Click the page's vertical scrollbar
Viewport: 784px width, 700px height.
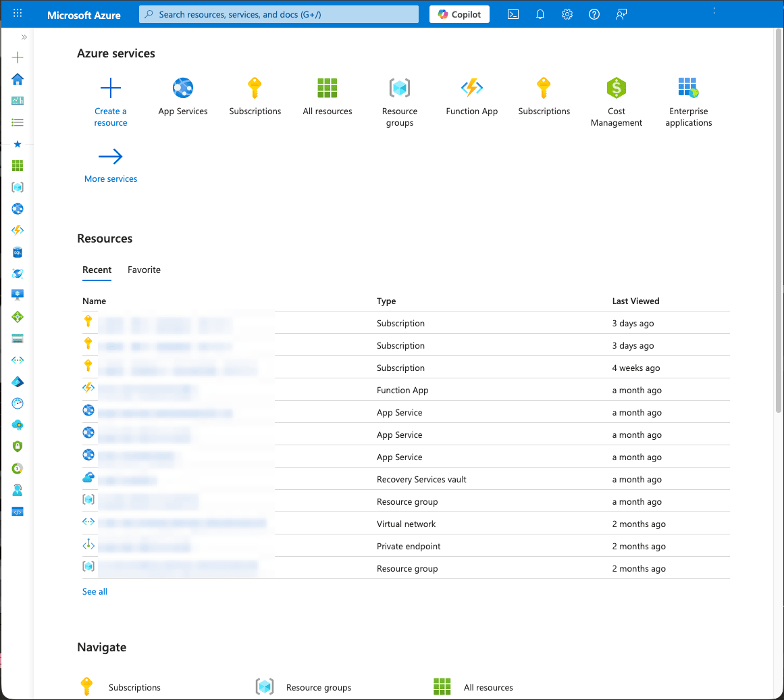779,223
